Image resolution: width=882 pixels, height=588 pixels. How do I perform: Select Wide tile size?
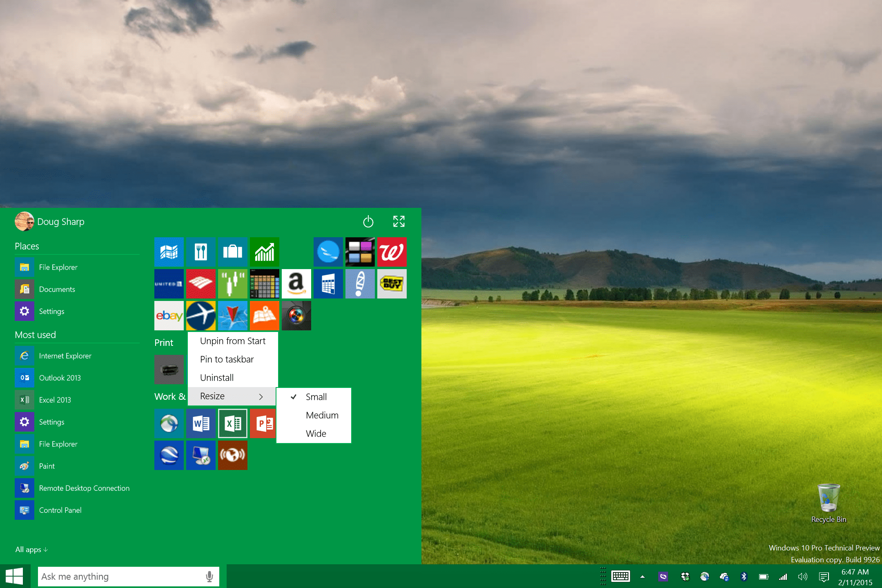pos(314,434)
